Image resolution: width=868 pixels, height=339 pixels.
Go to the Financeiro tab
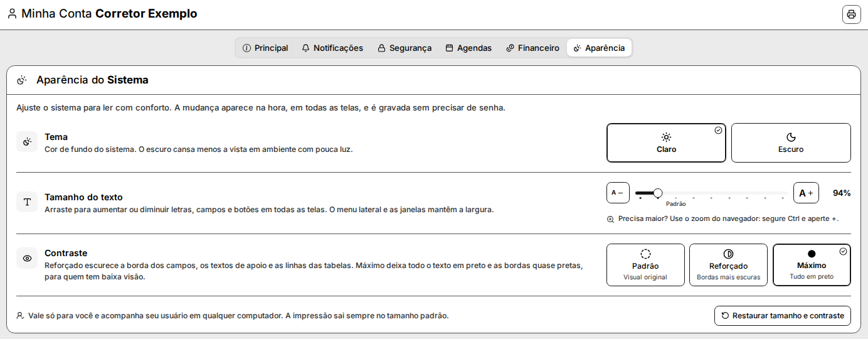pos(532,48)
